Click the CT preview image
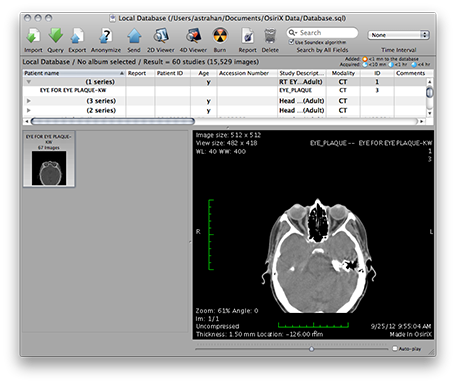This screenshot has height=384, width=456. point(313,235)
